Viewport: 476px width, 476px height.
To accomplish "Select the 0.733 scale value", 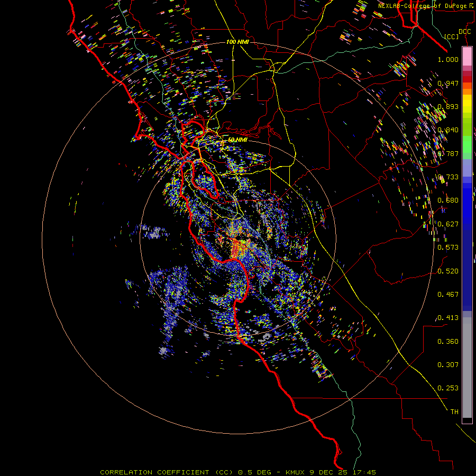I will (x=448, y=177).
